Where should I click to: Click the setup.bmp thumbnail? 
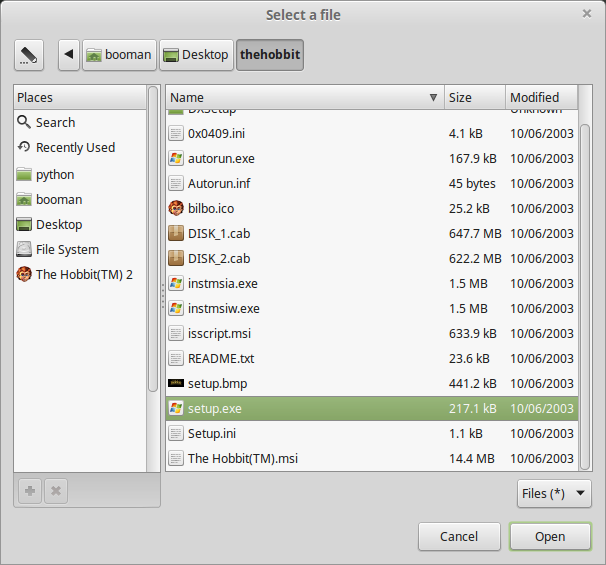pyautogui.click(x=176, y=383)
